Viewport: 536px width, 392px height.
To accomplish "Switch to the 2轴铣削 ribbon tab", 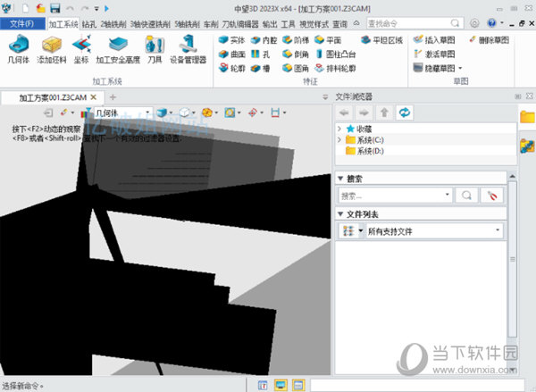I will click(x=113, y=24).
